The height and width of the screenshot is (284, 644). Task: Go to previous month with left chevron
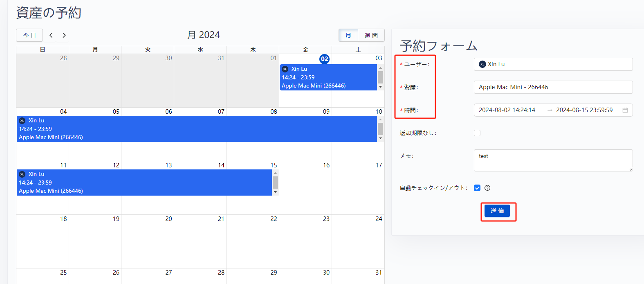point(51,35)
